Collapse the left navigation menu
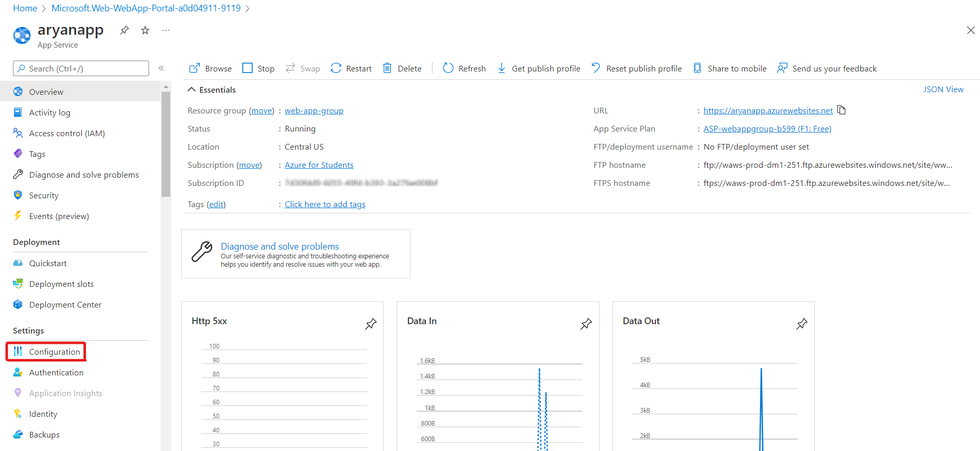The image size is (980, 451). (x=161, y=68)
